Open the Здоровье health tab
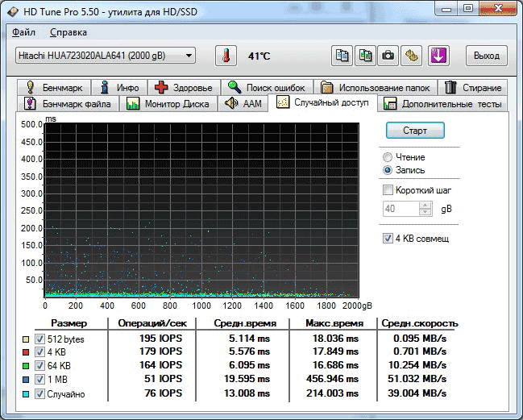Screen dimensions: 523x420 [x=184, y=87]
